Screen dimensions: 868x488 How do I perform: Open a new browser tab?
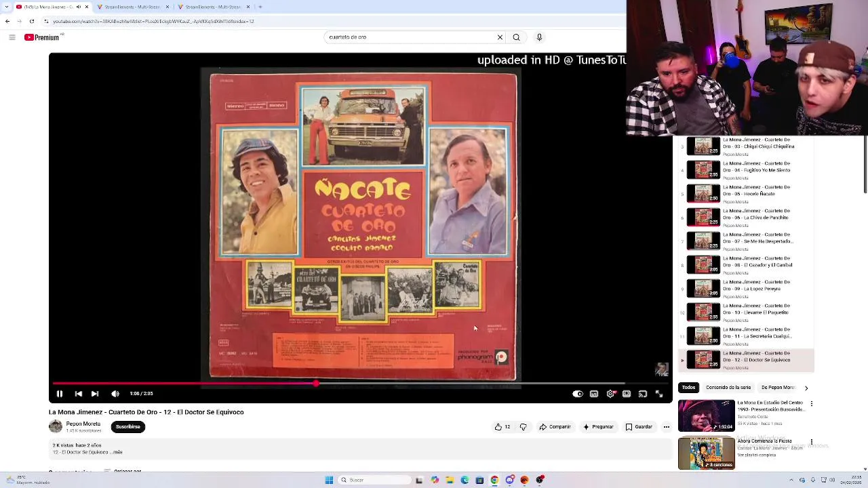coord(260,7)
